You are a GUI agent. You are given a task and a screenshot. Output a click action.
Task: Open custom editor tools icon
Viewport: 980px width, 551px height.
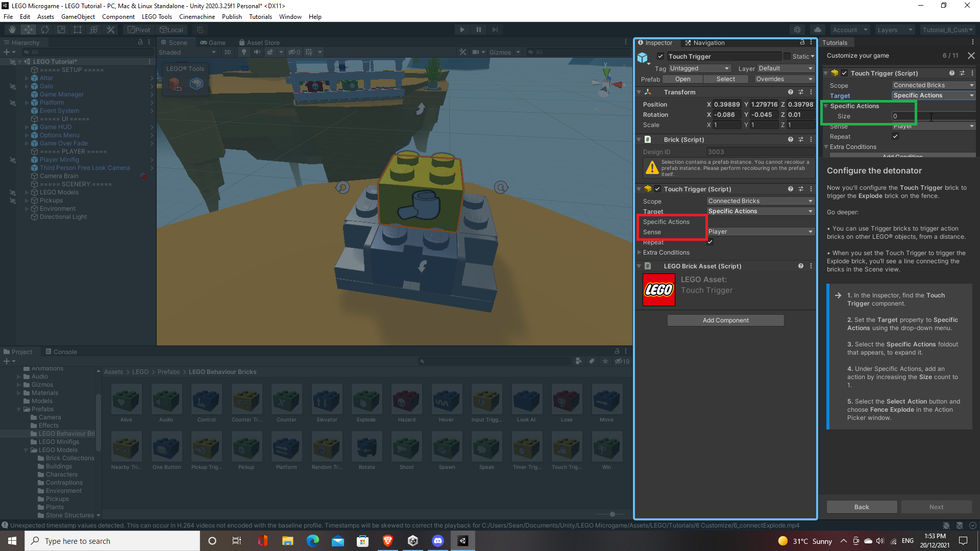click(x=110, y=30)
